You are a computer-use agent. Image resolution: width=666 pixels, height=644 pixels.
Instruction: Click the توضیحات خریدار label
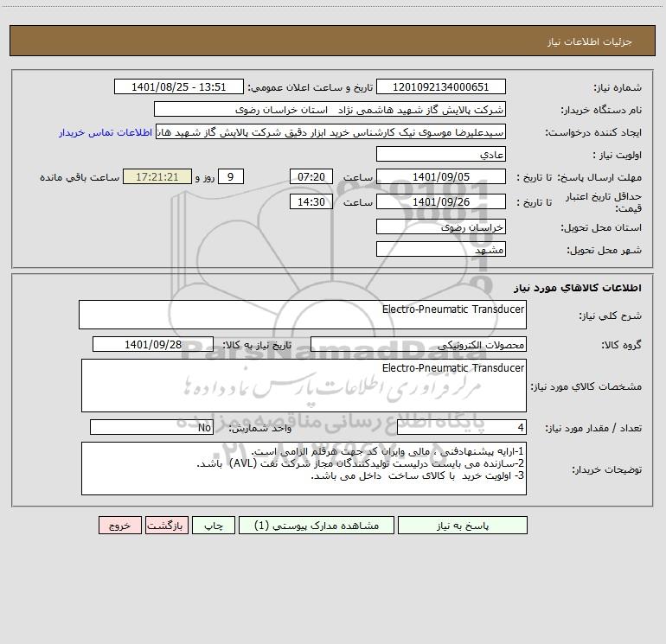[606, 469]
